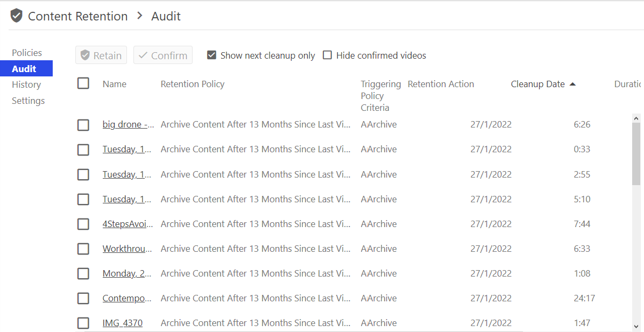644x332 pixels.
Task: Click the Confirm button
Action: [163, 55]
